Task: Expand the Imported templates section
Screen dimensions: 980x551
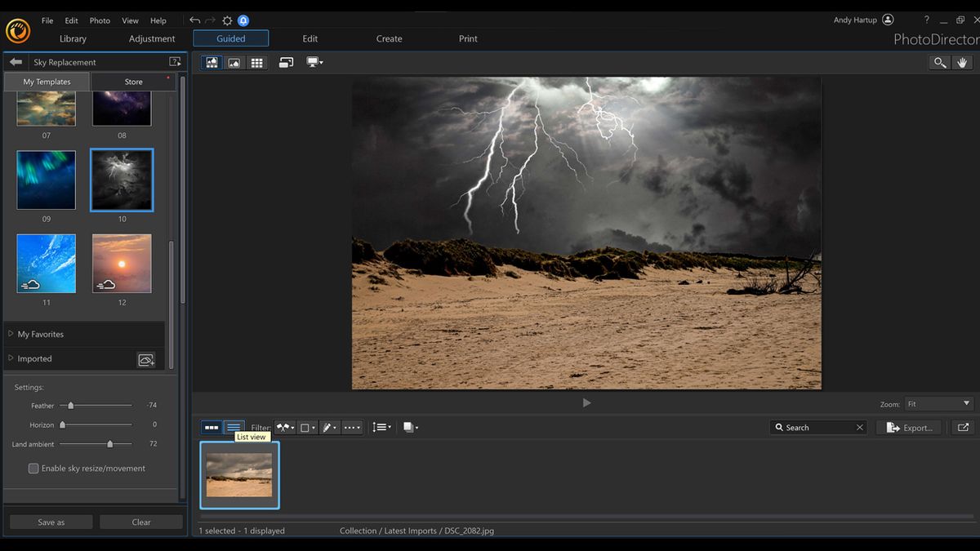Action: click(x=33, y=358)
